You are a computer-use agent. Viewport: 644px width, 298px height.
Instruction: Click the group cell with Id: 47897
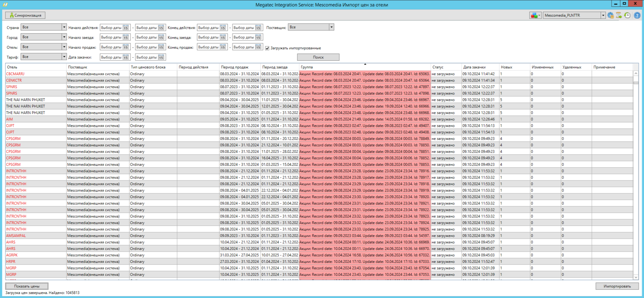(365, 87)
